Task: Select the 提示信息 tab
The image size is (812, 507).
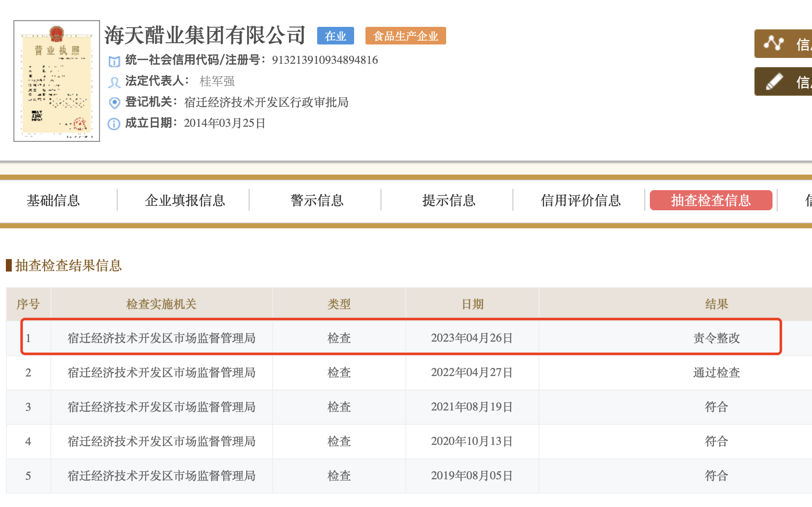Action: pyautogui.click(x=449, y=200)
